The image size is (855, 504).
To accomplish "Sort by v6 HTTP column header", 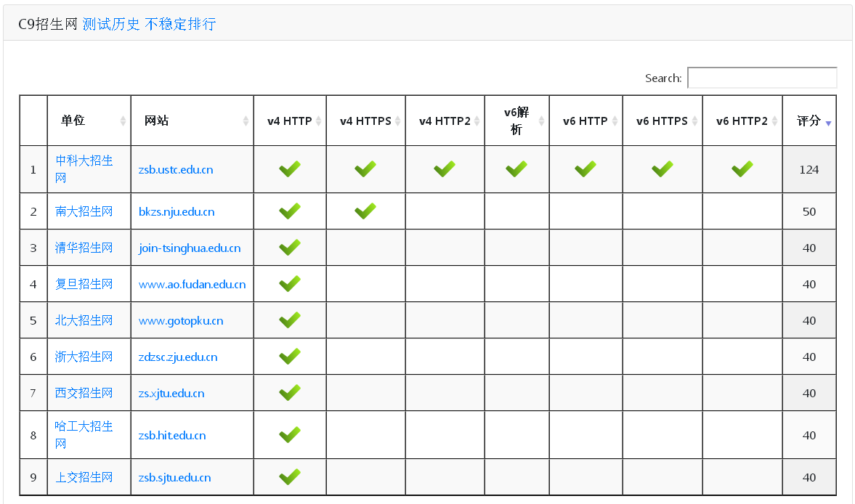I will tap(585, 121).
